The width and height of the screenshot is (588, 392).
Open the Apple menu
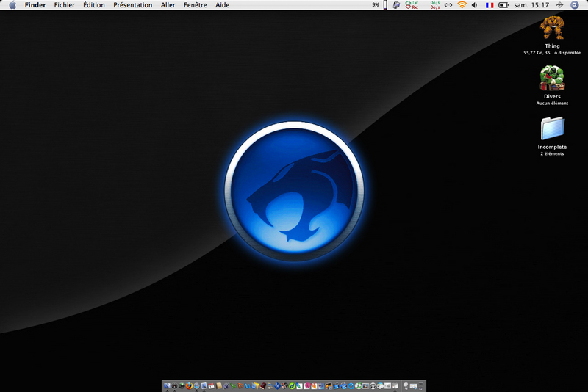pyautogui.click(x=12, y=5)
